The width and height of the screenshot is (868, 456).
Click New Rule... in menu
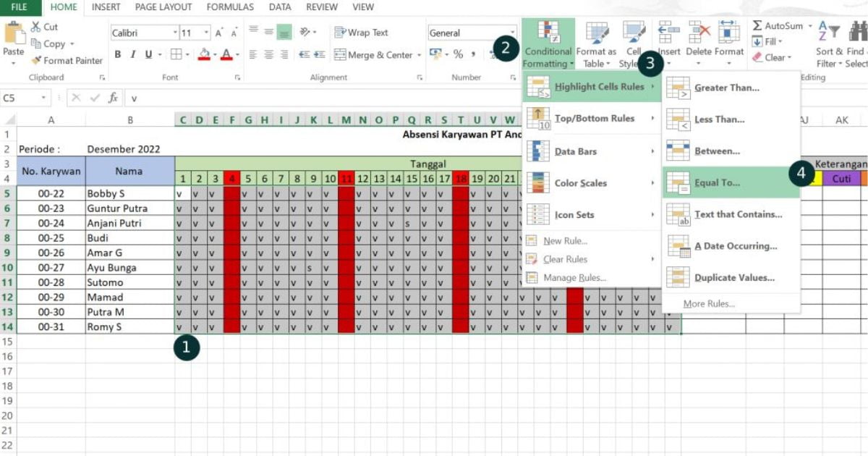tap(565, 241)
